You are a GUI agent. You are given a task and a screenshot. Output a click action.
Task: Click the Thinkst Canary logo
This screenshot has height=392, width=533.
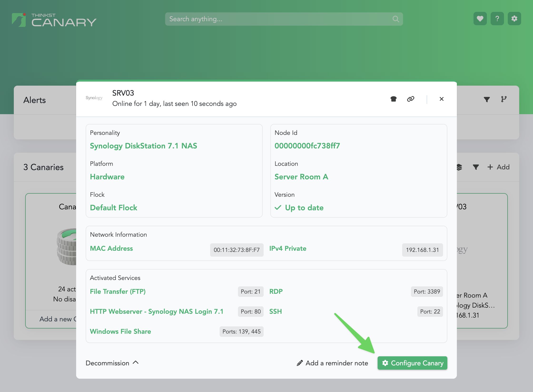54,20
